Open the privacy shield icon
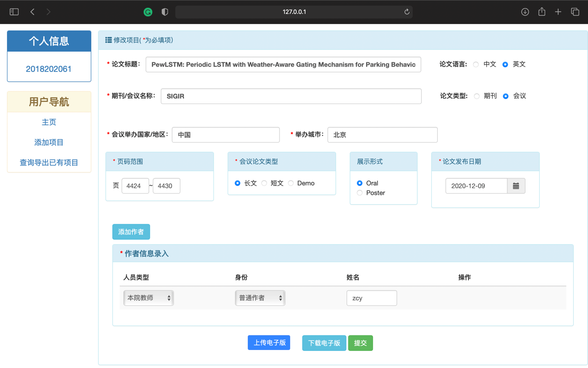 165,12
